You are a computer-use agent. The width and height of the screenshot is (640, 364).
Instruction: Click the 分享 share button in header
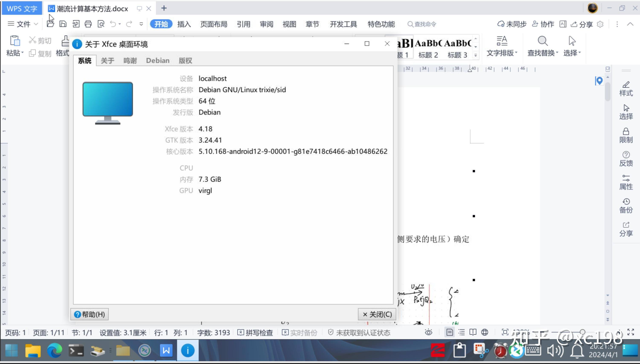pos(582,24)
